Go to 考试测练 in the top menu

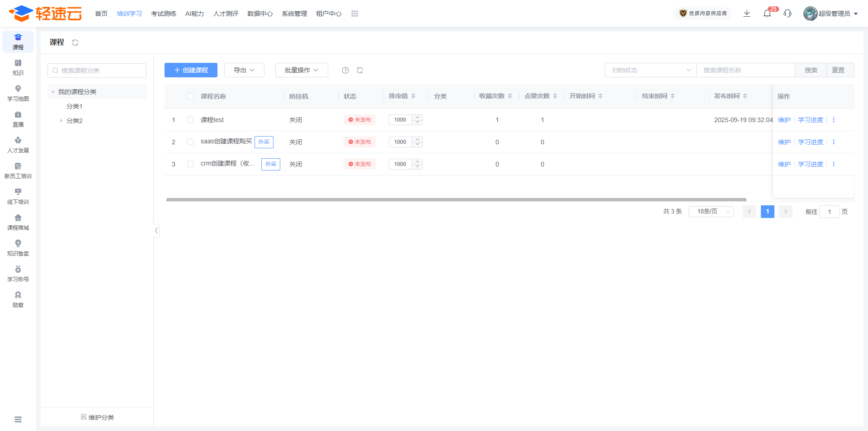coord(164,14)
